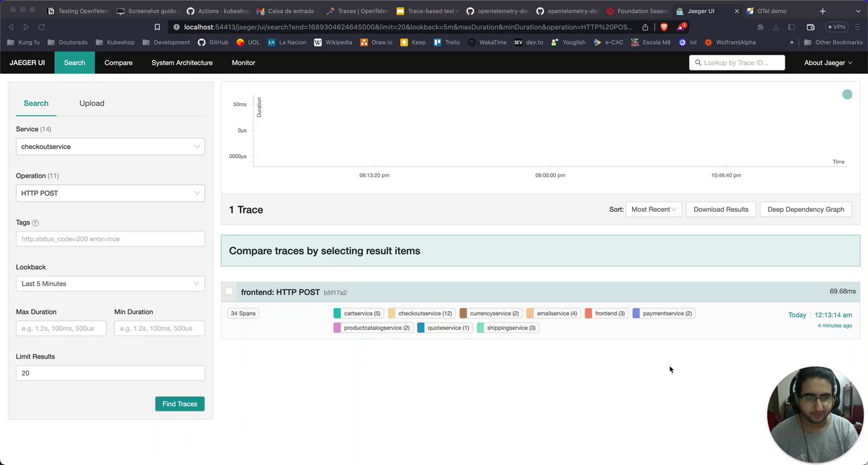868x465 pixels.
Task: Click the quoteservice (1) service tag
Action: 444,327
